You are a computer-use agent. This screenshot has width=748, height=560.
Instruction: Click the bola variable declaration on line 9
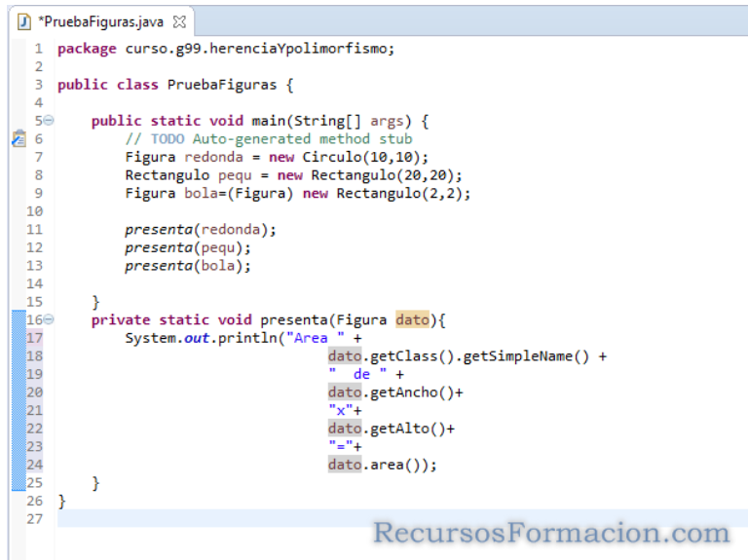click(202, 193)
